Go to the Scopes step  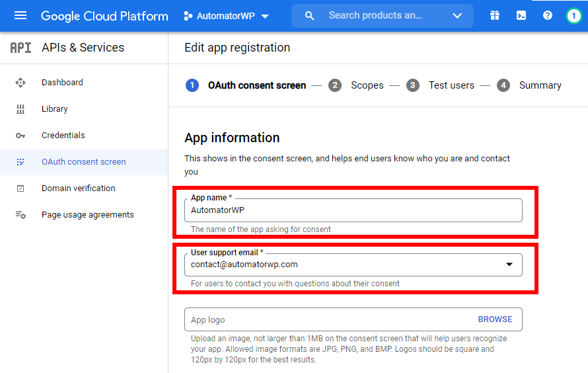[367, 85]
